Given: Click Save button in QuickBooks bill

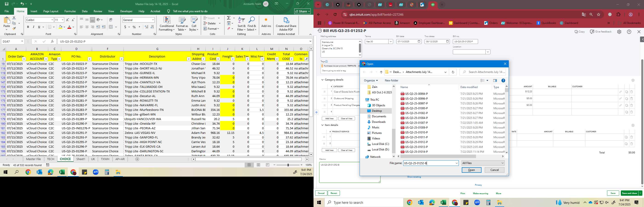Looking at the screenshot, I should 613,193.
